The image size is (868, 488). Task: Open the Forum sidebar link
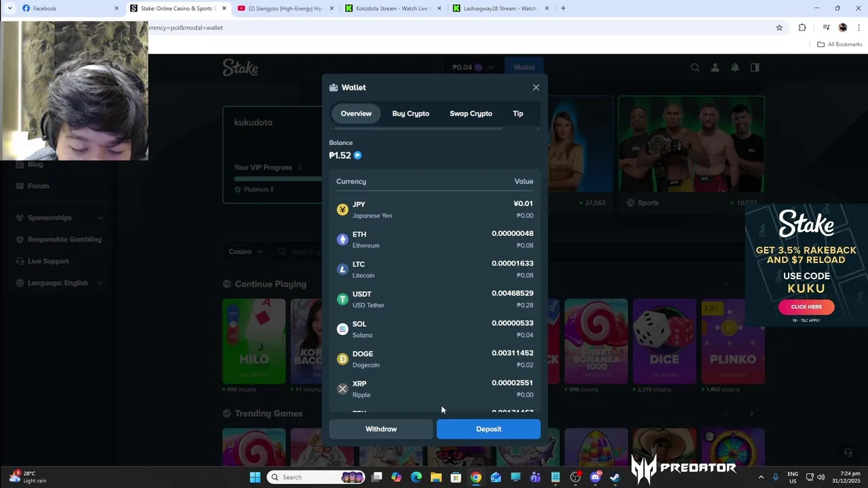[38, 186]
